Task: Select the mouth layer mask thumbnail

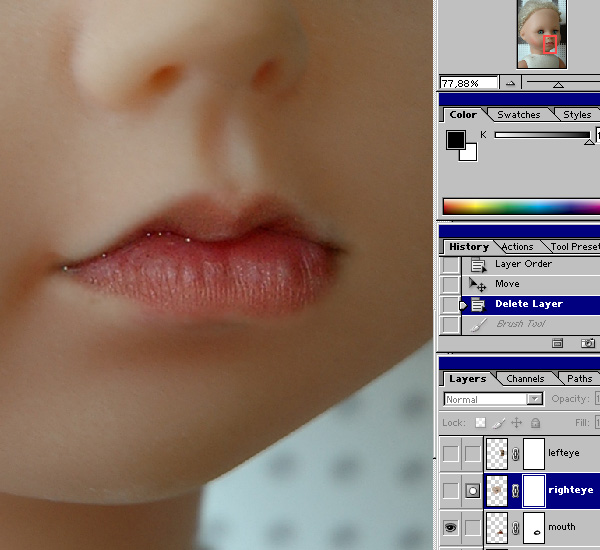Action: click(x=534, y=528)
